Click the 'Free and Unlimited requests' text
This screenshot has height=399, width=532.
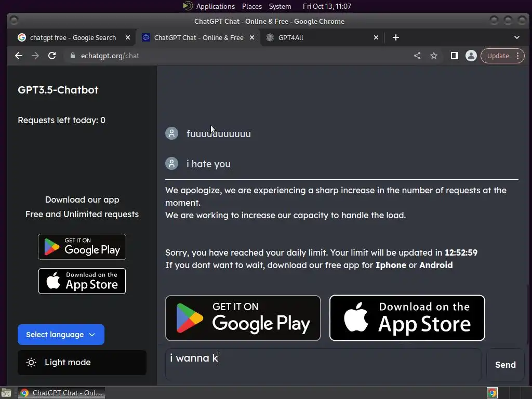click(82, 214)
